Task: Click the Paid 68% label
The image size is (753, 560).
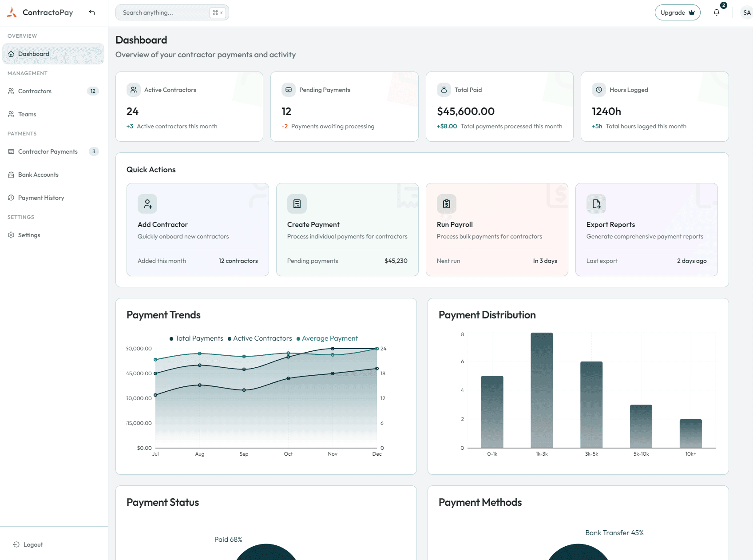Action: coord(228,540)
